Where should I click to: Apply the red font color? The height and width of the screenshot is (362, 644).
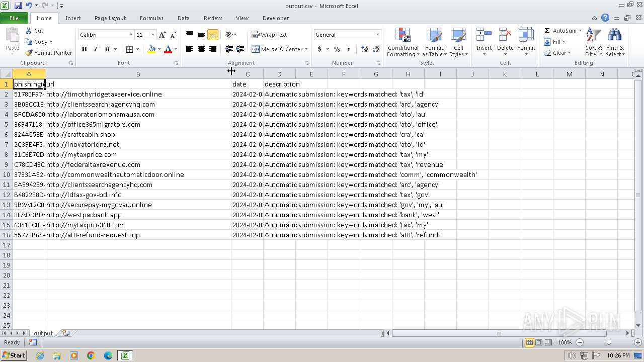click(168, 49)
